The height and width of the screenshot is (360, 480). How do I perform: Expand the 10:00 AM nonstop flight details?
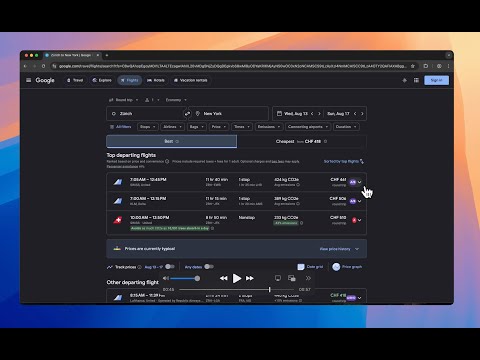pyautogui.click(x=360, y=220)
